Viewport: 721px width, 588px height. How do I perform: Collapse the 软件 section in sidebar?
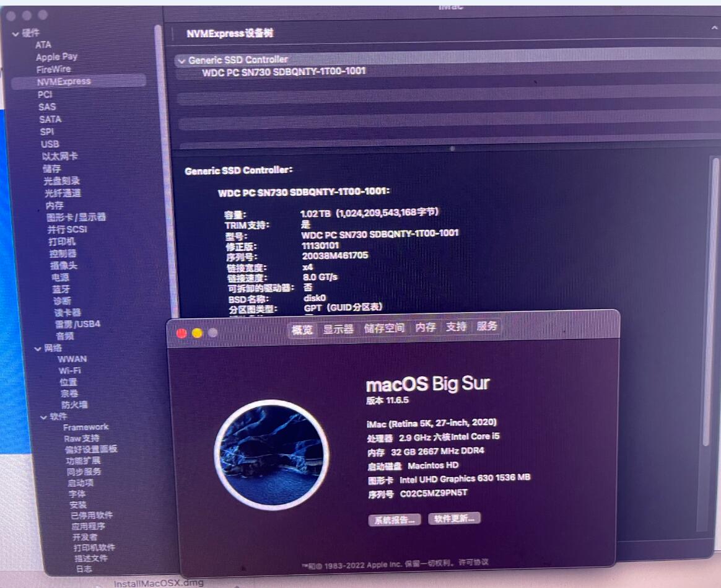tap(43, 418)
